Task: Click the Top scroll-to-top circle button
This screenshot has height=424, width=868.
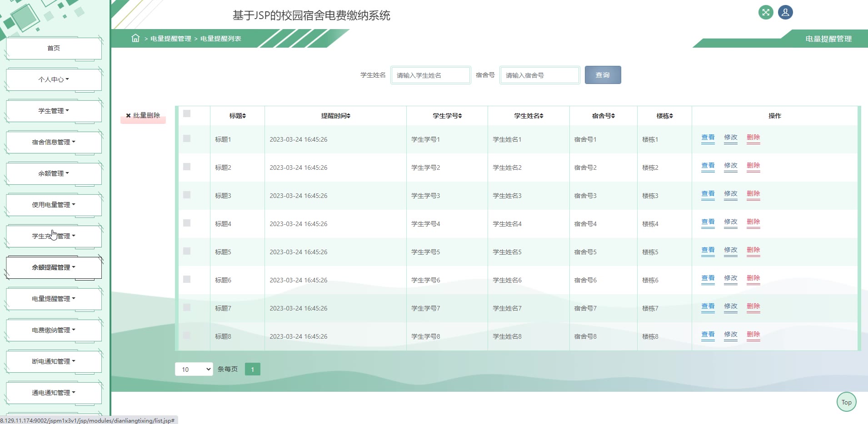Action: pyautogui.click(x=846, y=402)
